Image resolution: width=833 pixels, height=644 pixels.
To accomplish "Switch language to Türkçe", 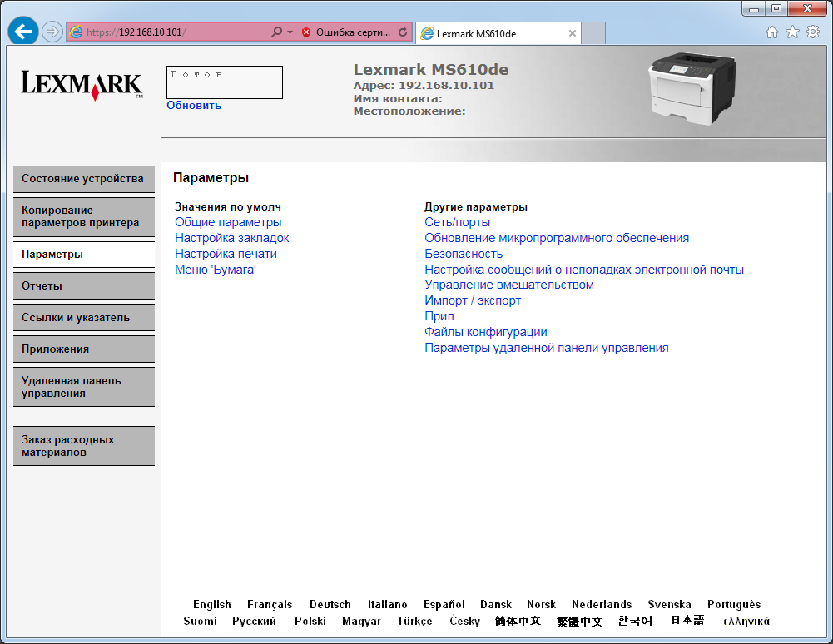I will pyautogui.click(x=414, y=622).
